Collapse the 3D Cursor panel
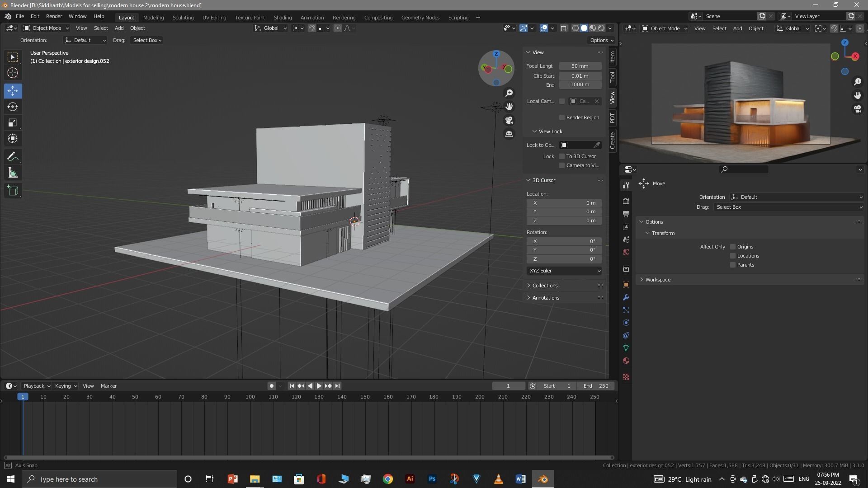This screenshot has width=868, height=488. (x=544, y=180)
